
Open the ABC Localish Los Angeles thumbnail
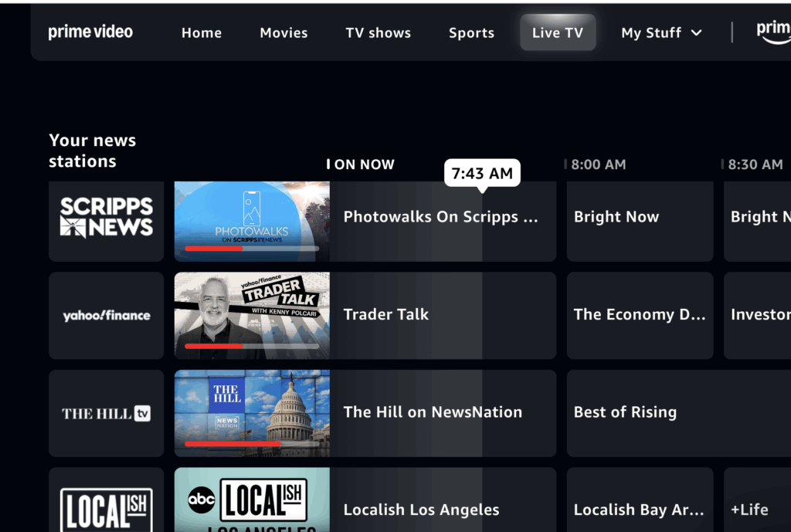tap(252, 502)
